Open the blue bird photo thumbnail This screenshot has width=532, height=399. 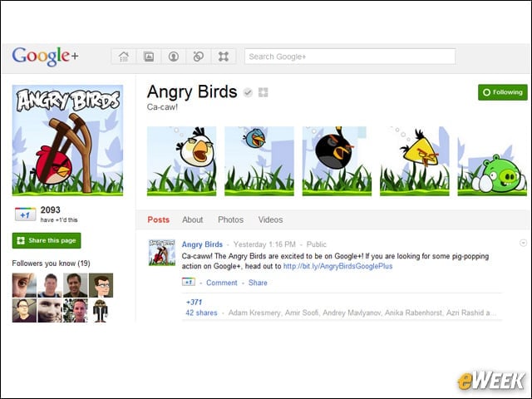(259, 161)
